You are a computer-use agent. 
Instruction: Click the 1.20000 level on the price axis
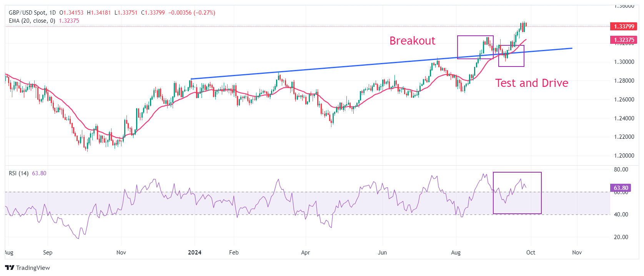coord(624,156)
